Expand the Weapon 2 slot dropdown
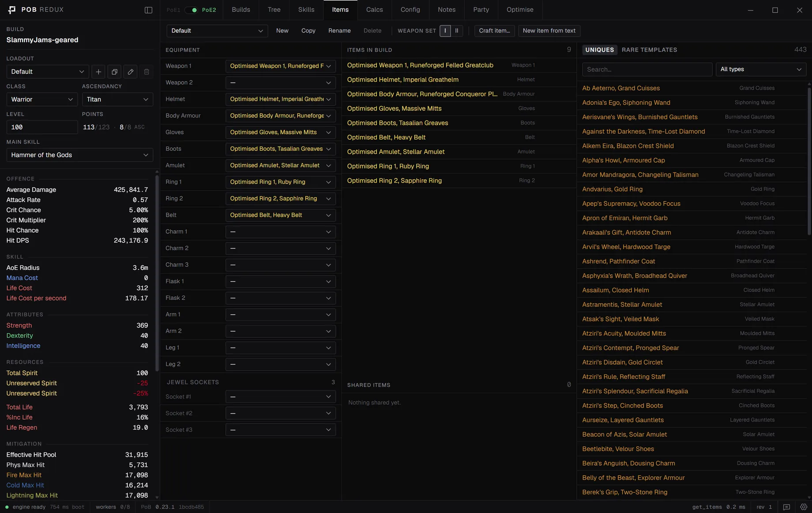The image size is (812, 513). [x=281, y=83]
